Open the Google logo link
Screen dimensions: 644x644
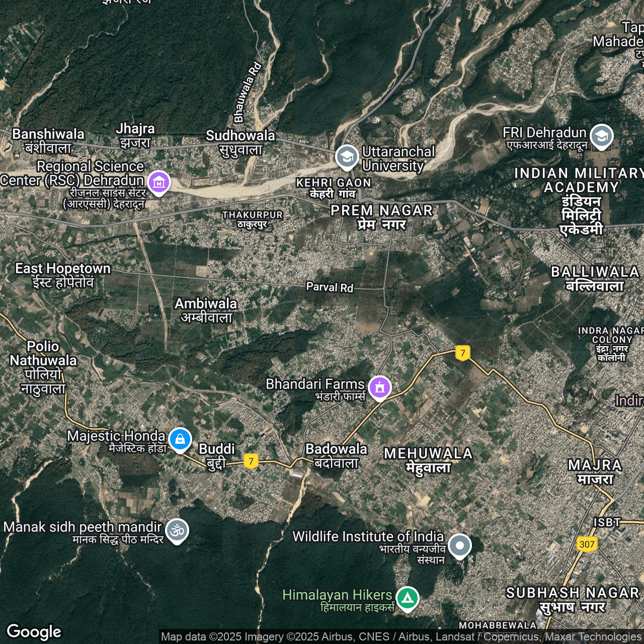click(34, 631)
